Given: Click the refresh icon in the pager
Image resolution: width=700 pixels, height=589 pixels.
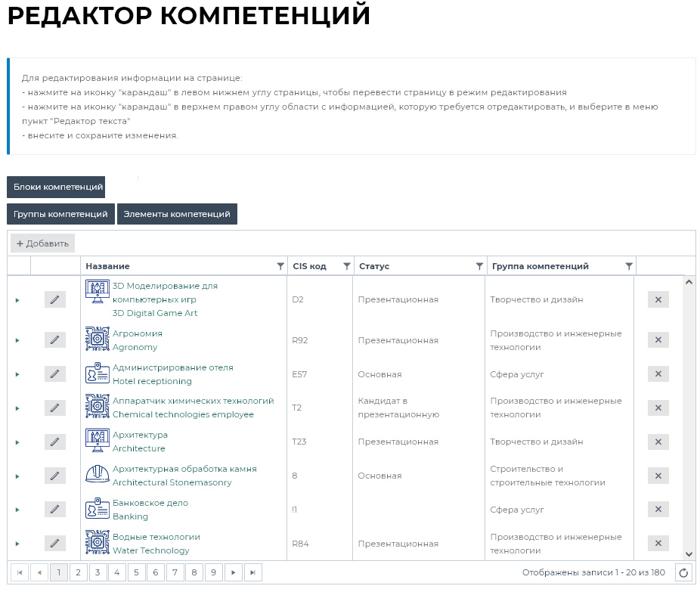Looking at the screenshot, I should (683, 573).
